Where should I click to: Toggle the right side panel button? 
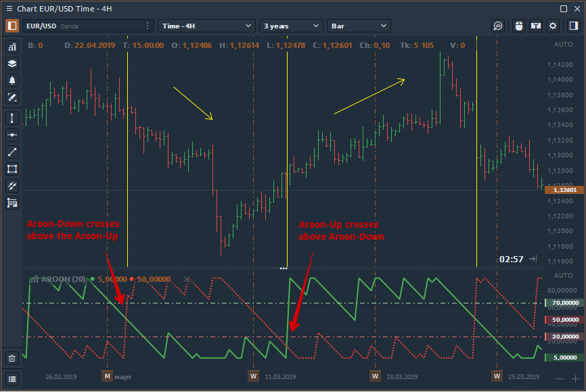[573, 26]
